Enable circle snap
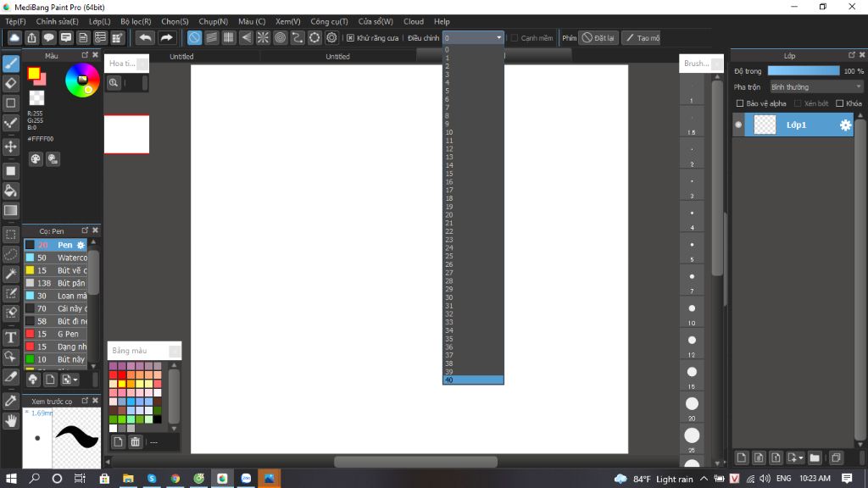868x488 pixels. click(280, 37)
